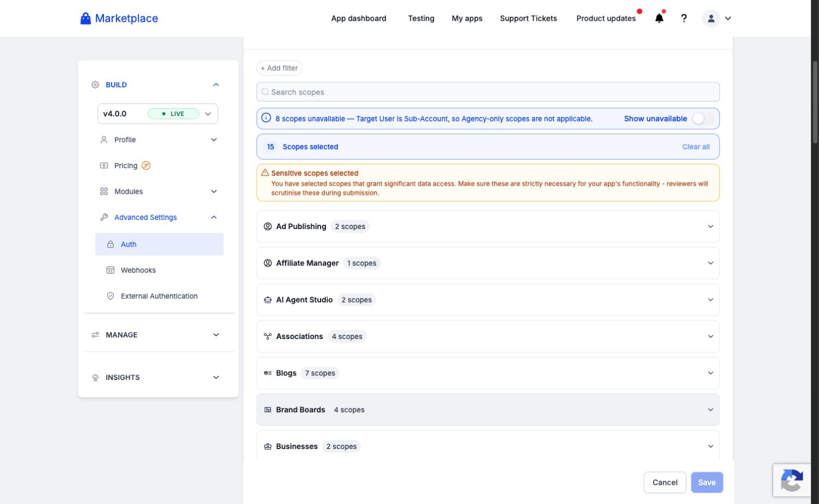Click the INSIGHTS lightbulb icon

tap(95, 377)
